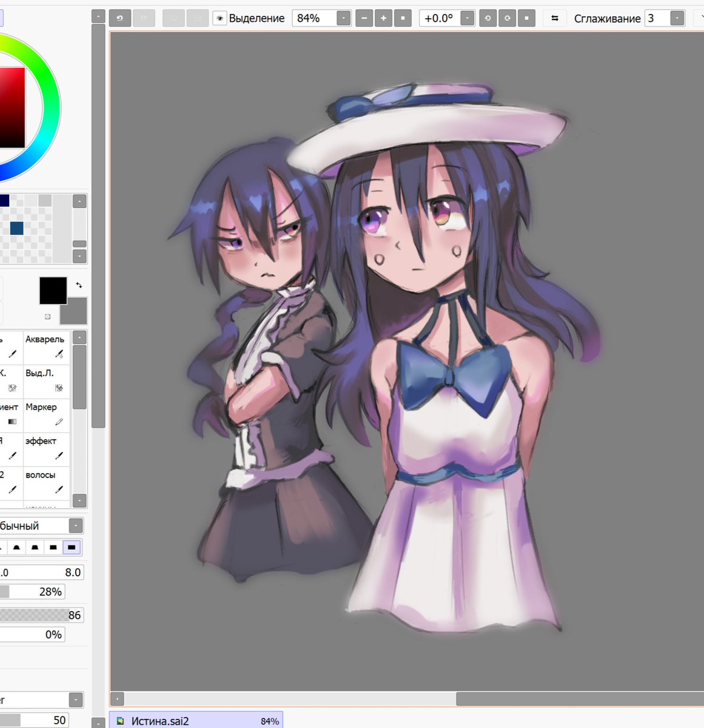Zoom in with the plus button

(x=383, y=18)
